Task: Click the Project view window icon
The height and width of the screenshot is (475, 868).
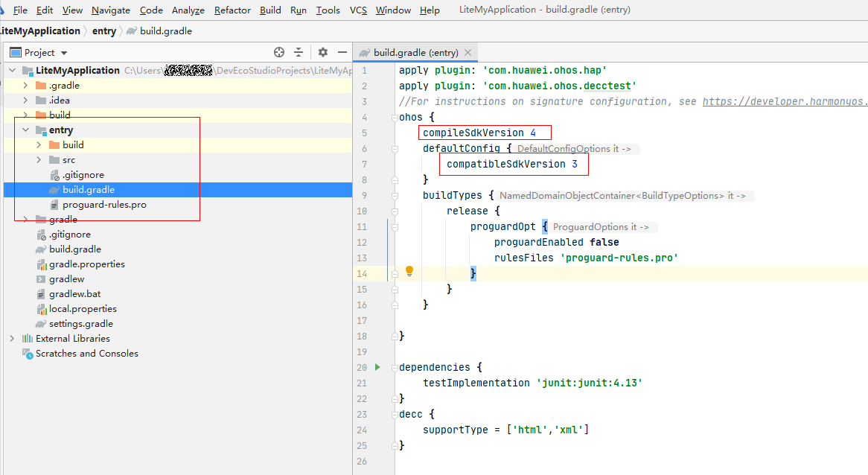Action: coord(16,52)
